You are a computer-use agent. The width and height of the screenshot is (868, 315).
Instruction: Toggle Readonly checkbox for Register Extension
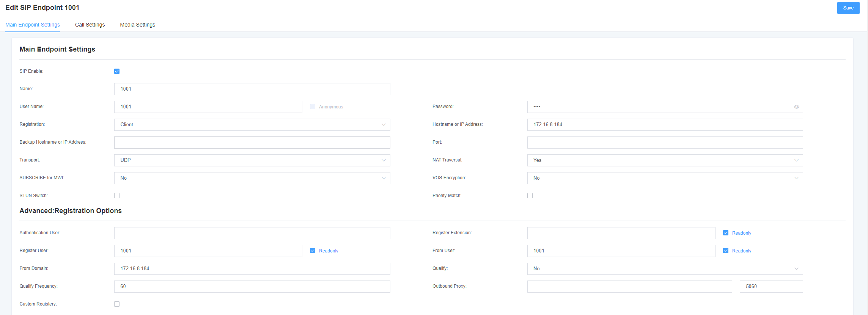[726, 233]
